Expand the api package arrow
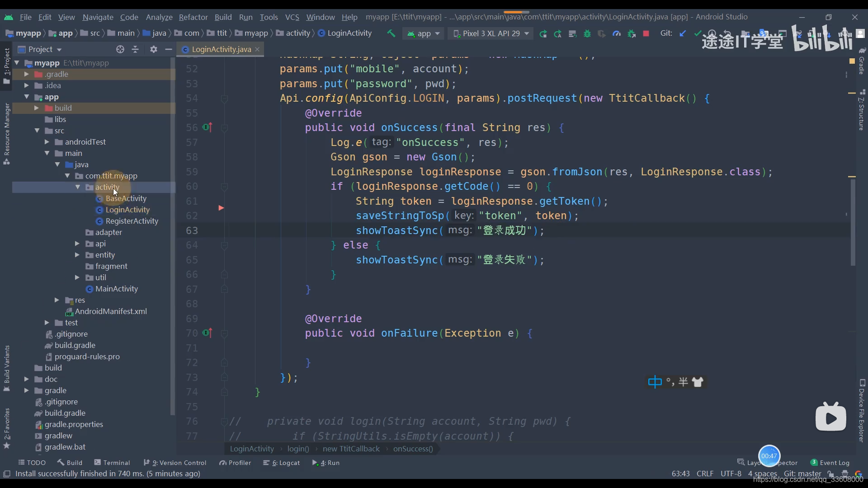Screen dimensions: 868x488 [77, 244]
